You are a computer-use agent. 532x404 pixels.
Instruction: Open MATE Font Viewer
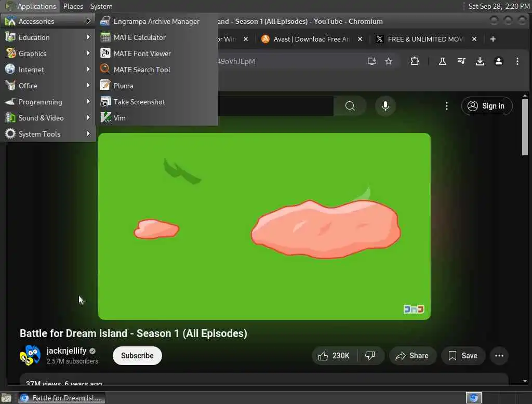(x=156, y=53)
